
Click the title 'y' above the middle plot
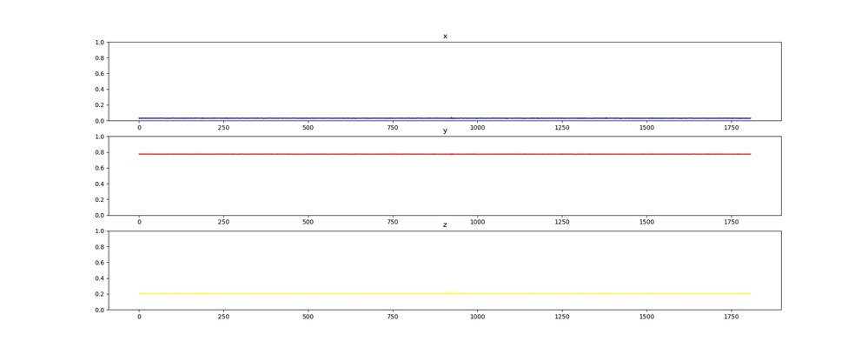click(445, 130)
